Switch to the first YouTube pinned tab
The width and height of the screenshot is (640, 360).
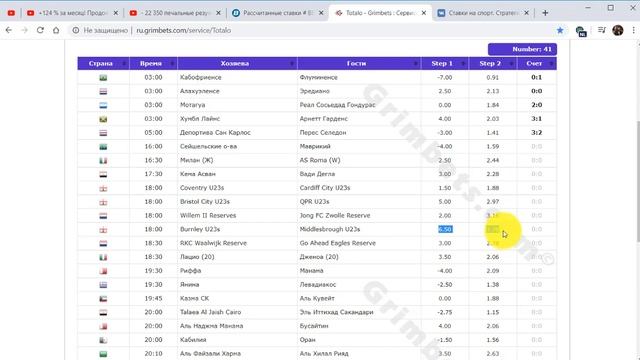click(11, 13)
